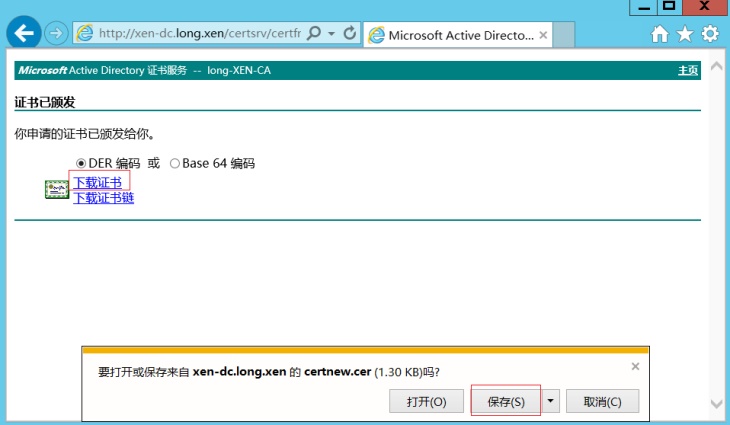Viewport: 730px width, 425px height.
Task: Click the 打开(O) button
Action: click(x=426, y=401)
